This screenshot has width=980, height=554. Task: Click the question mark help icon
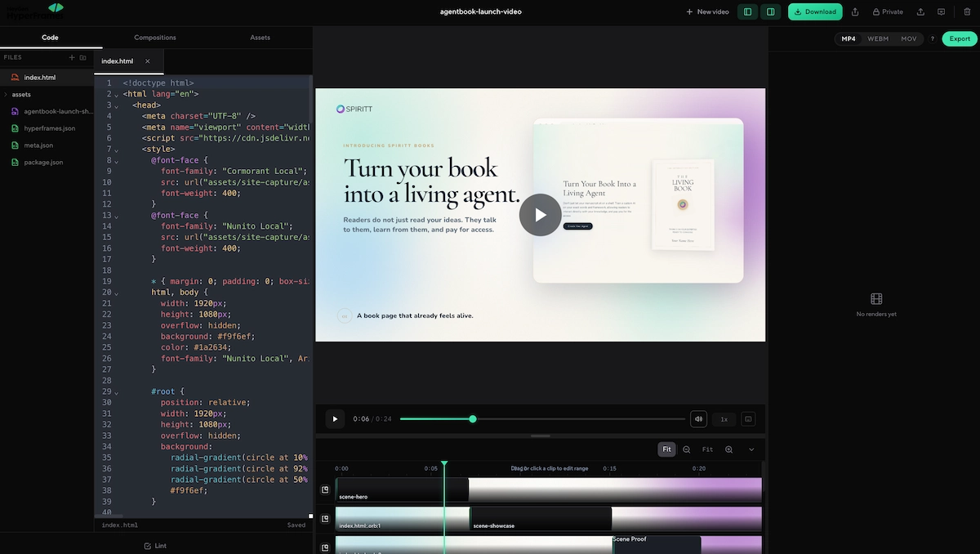pos(932,38)
